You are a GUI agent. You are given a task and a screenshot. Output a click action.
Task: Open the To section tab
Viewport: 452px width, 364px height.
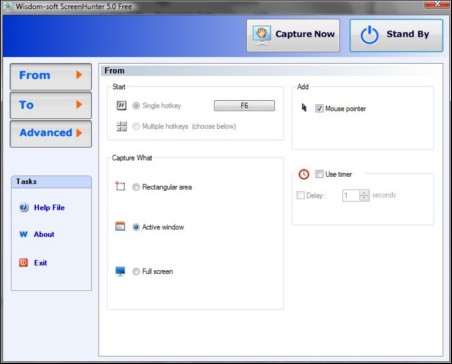[51, 105]
